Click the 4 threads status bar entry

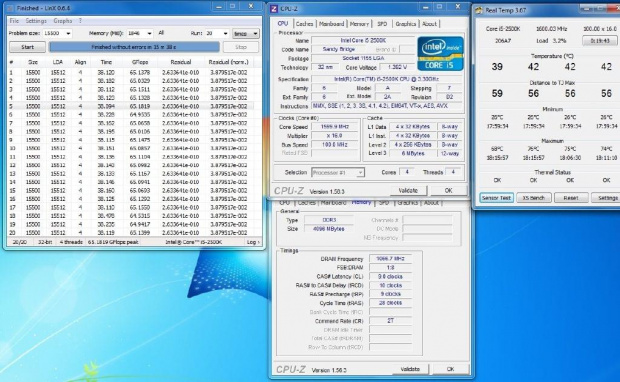[x=71, y=242]
